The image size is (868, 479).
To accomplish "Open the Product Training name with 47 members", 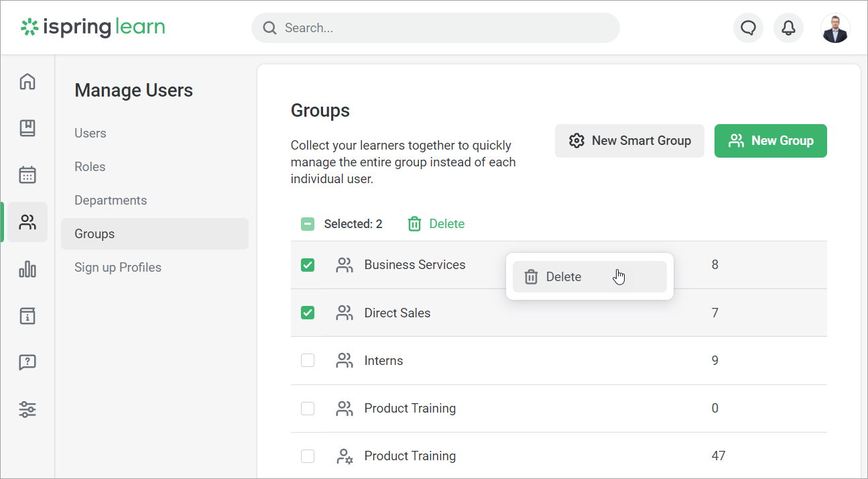I will tap(410, 456).
